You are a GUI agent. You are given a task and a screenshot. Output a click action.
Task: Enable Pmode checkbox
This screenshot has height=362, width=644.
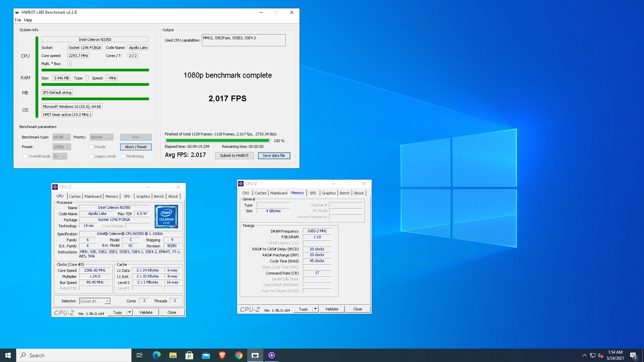(x=91, y=147)
